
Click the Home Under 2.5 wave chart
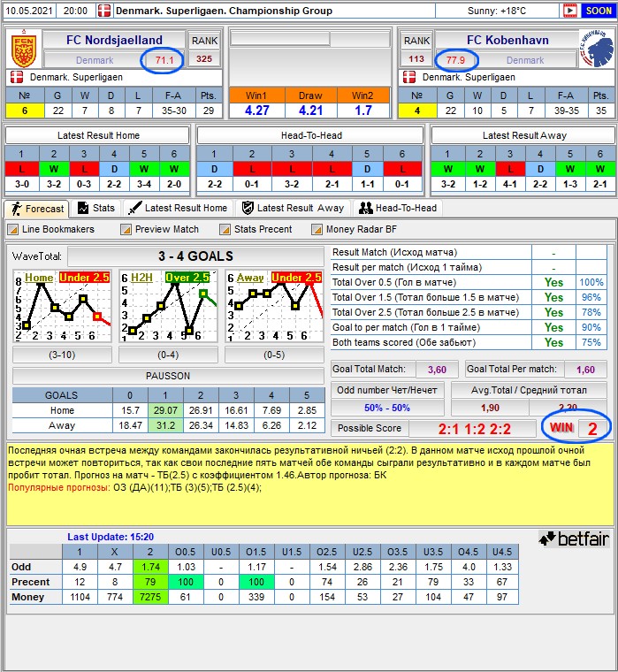coord(62,306)
